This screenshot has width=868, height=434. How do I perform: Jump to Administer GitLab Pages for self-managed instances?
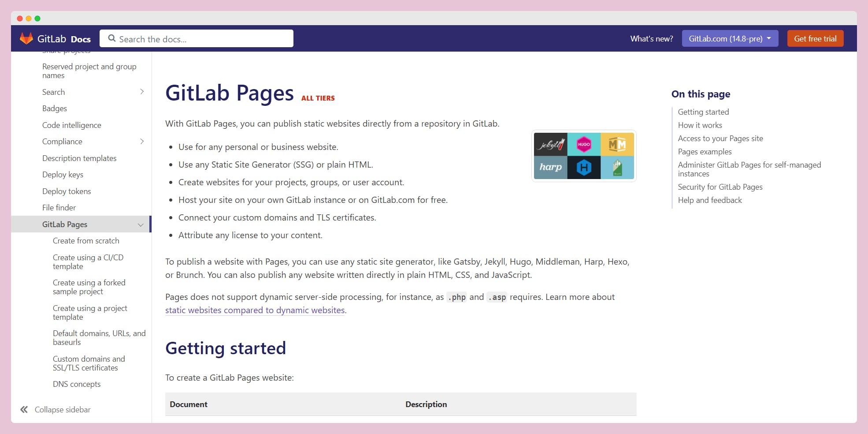coord(749,169)
